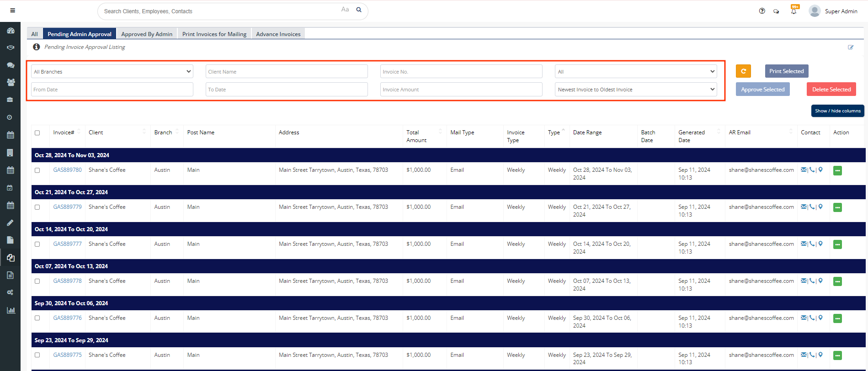868x371 pixels.
Task: Select the checkbox for invoice GAS889776
Action: pos(37,318)
